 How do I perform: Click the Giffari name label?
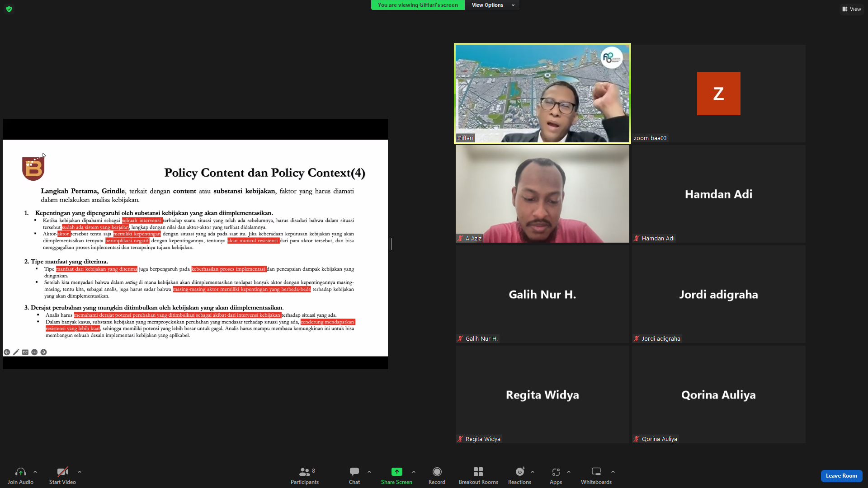[465, 138]
